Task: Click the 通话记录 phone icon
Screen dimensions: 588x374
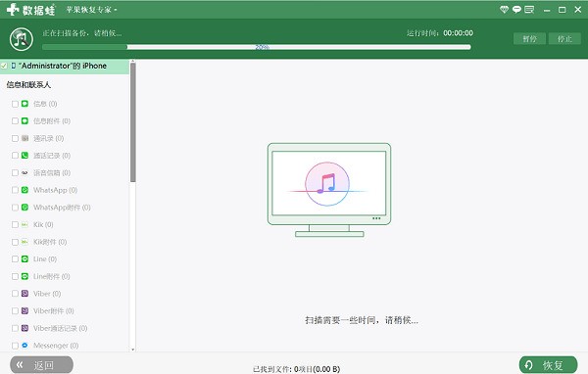Action: (24, 156)
